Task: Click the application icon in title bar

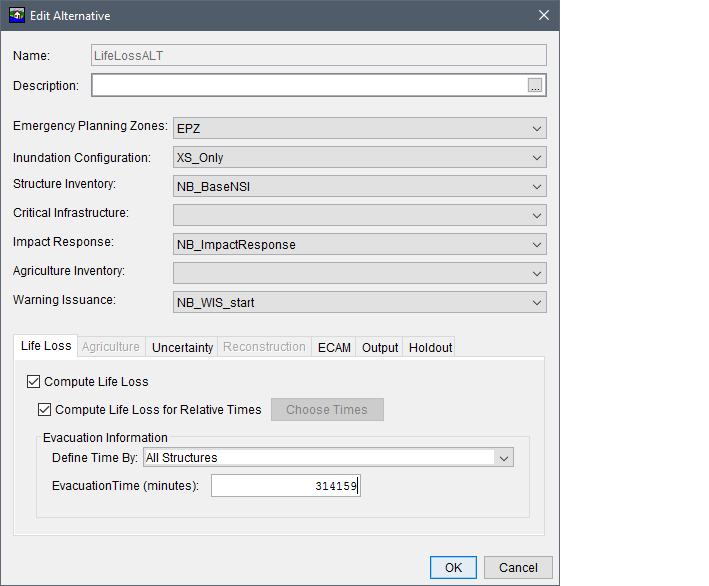Action: [17, 15]
